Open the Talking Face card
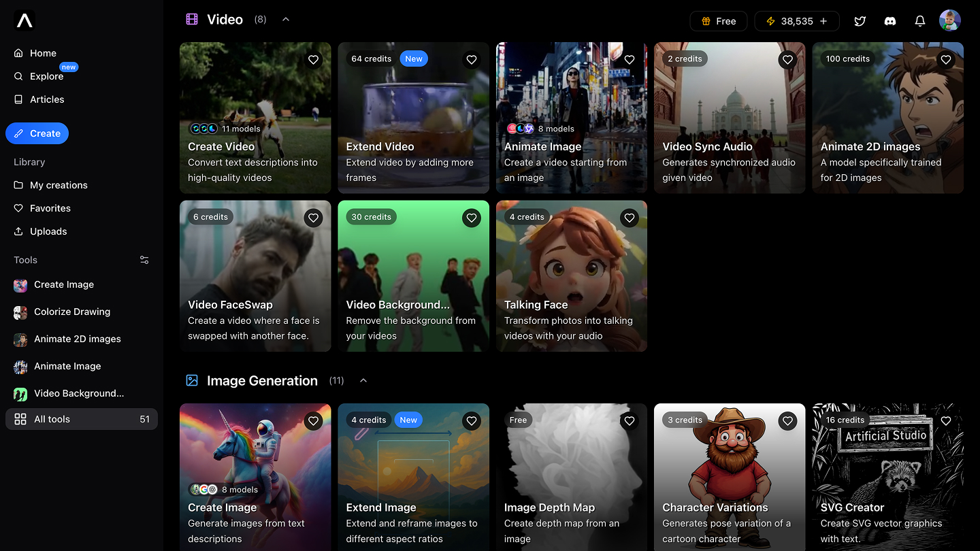 (572, 275)
